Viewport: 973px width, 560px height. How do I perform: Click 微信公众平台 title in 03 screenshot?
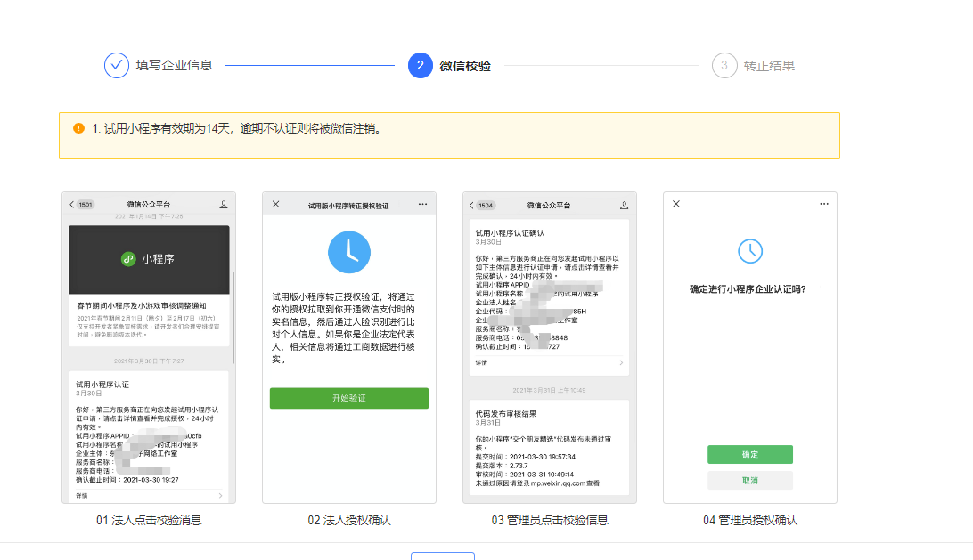tap(549, 206)
